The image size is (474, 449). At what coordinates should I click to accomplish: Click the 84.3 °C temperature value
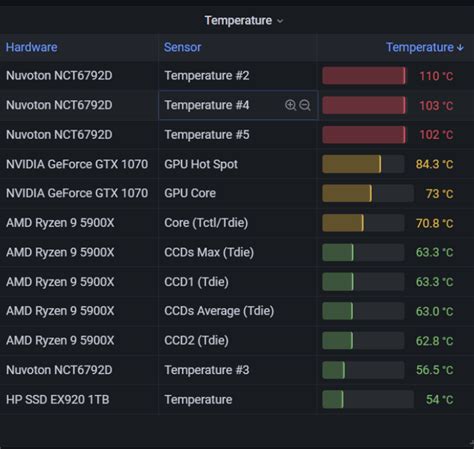pos(434,164)
